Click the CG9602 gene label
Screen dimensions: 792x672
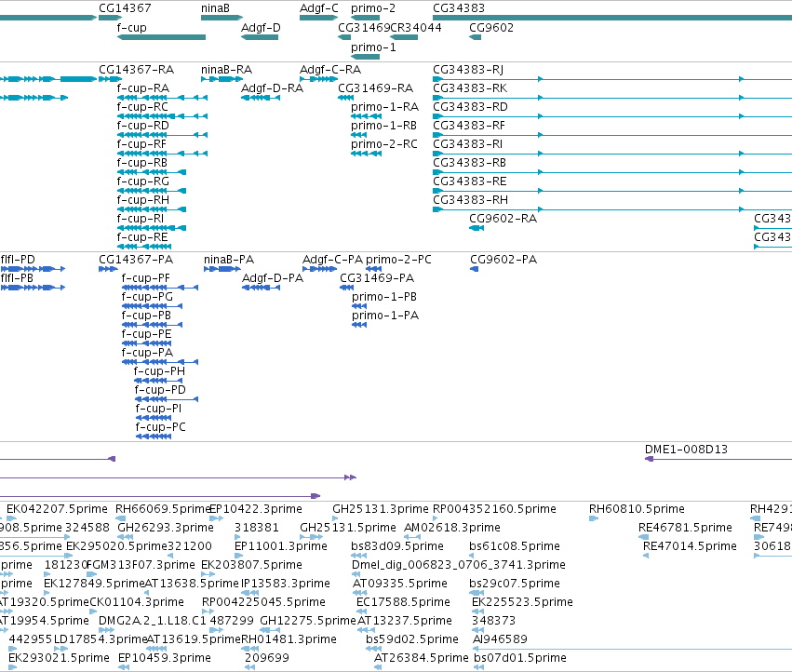coord(491,27)
